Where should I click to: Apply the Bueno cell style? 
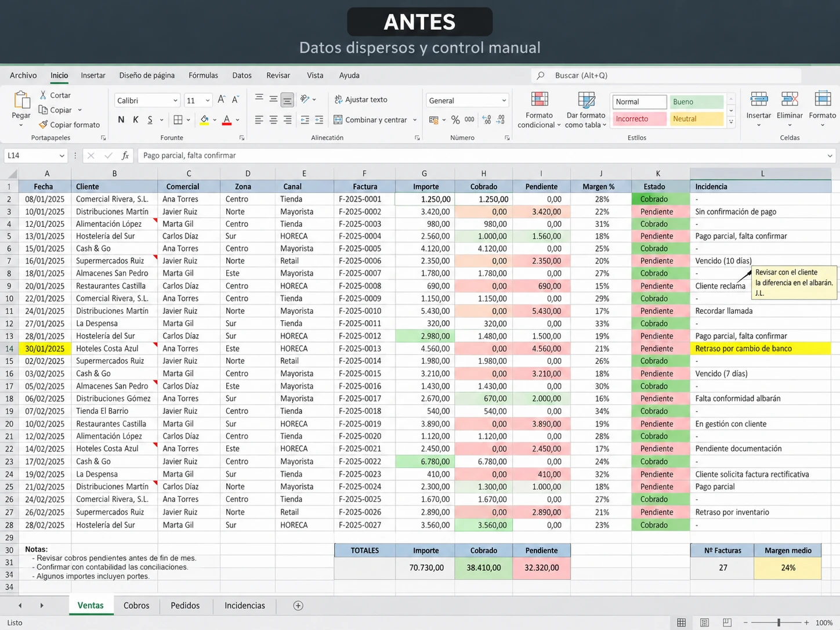pyautogui.click(x=696, y=102)
